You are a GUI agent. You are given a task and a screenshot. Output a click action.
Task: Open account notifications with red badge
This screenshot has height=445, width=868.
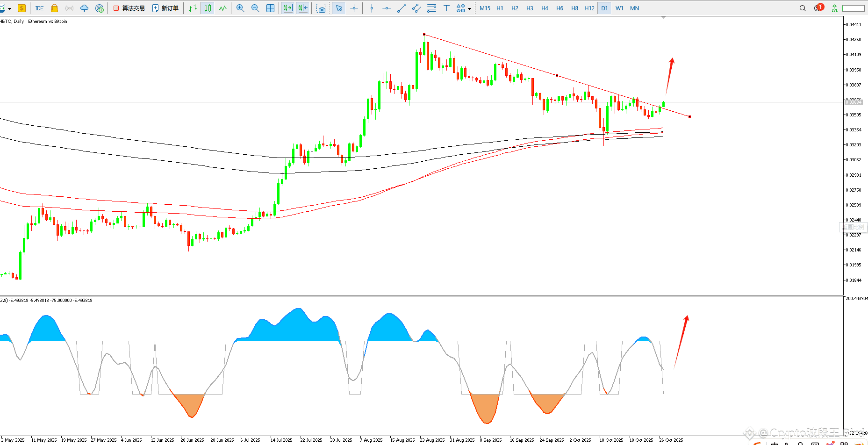coord(818,7)
